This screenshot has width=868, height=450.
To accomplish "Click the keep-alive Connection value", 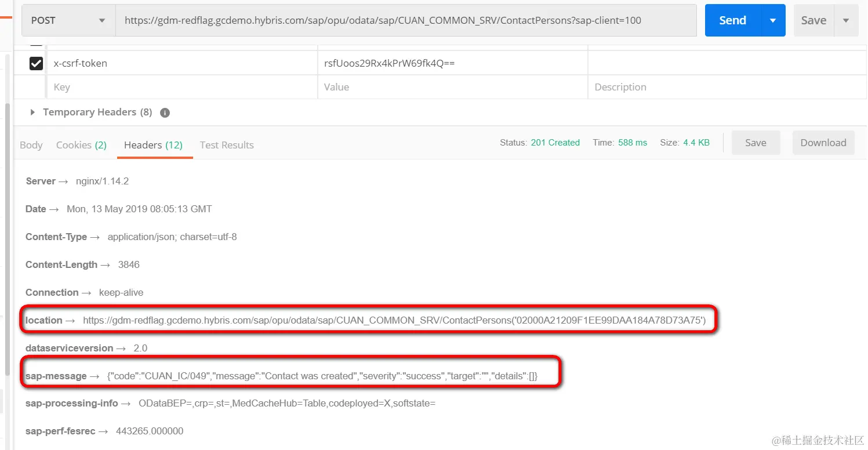I will pos(121,292).
